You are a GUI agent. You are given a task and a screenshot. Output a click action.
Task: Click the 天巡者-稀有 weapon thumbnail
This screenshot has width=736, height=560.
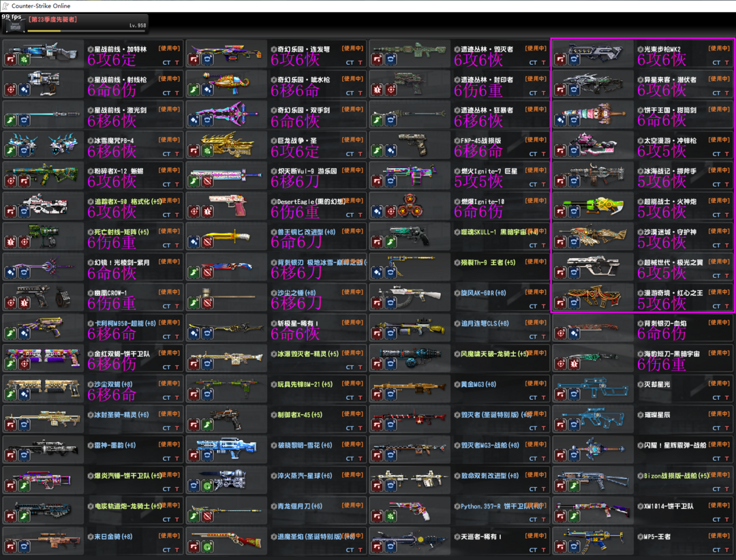click(x=410, y=541)
